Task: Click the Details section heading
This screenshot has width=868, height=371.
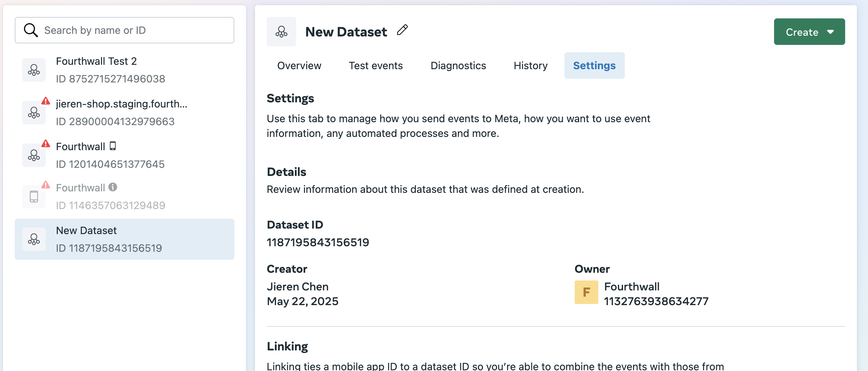Action: click(286, 172)
